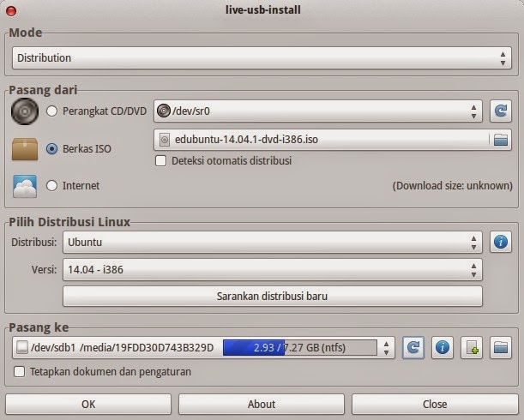Click the CD/DVD disc icon
524x420 pixels.
click(25, 111)
